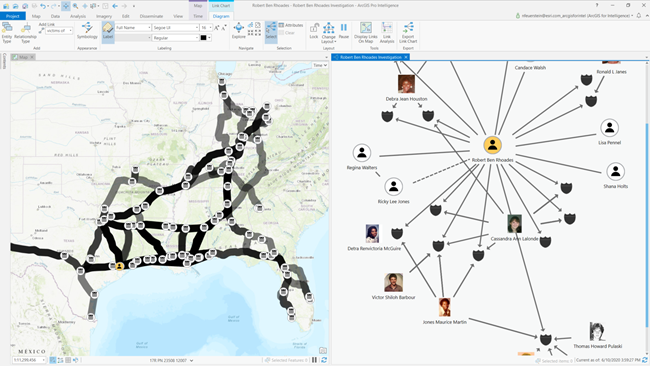Viewport: 650px width, 366px height.
Task: Switch to the Analysis ribbon tab
Action: coord(78,16)
